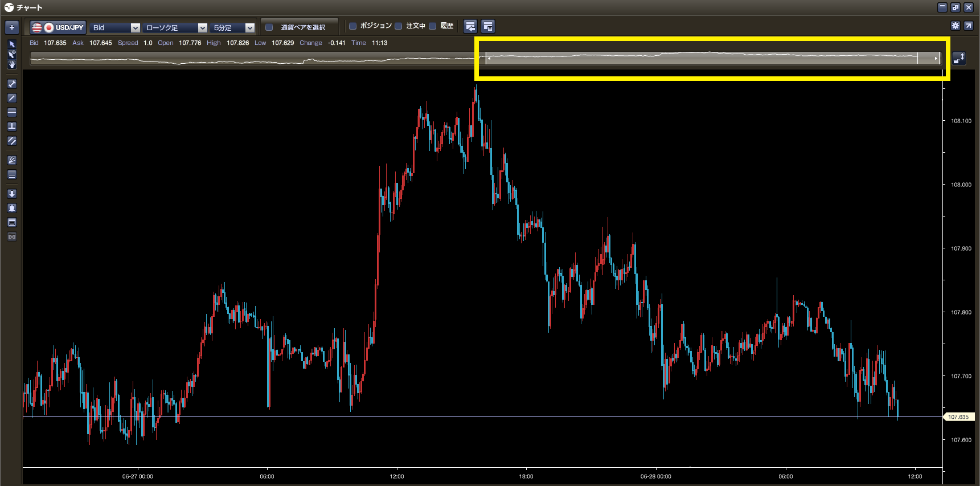Click the right handle of range slider

(936, 58)
